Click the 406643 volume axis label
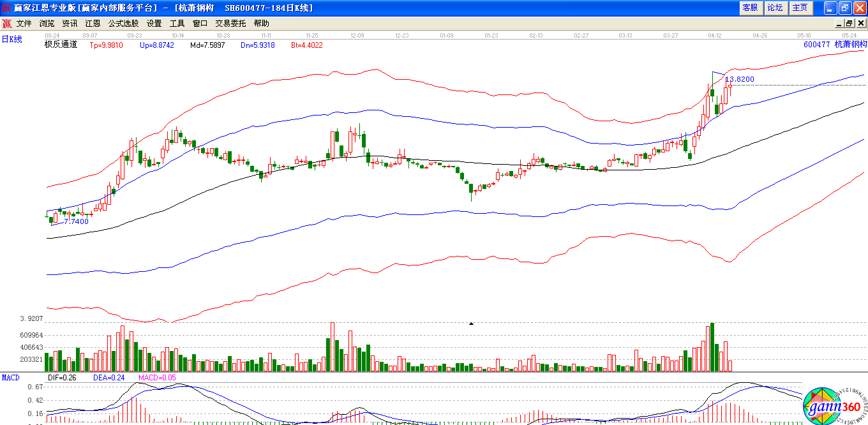This screenshot has height=425, width=868. (x=31, y=348)
